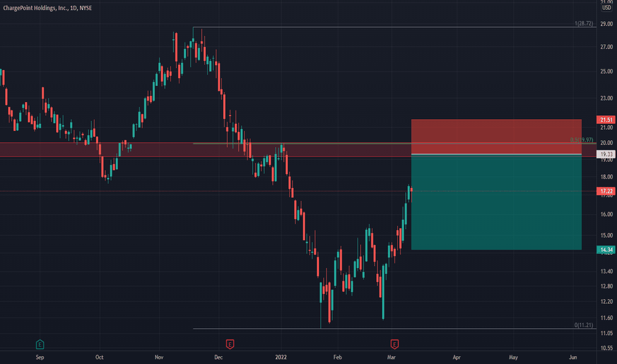Click the 15.00 price axis value
Image resolution: width=617 pixels, height=364 pixels.
[606, 236]
